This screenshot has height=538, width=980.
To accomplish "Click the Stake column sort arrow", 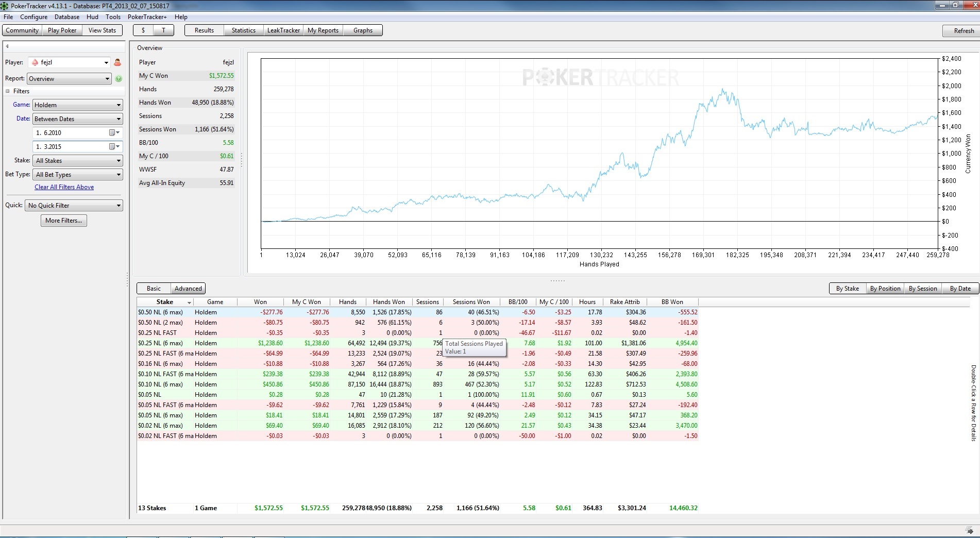I will (189, 302).
